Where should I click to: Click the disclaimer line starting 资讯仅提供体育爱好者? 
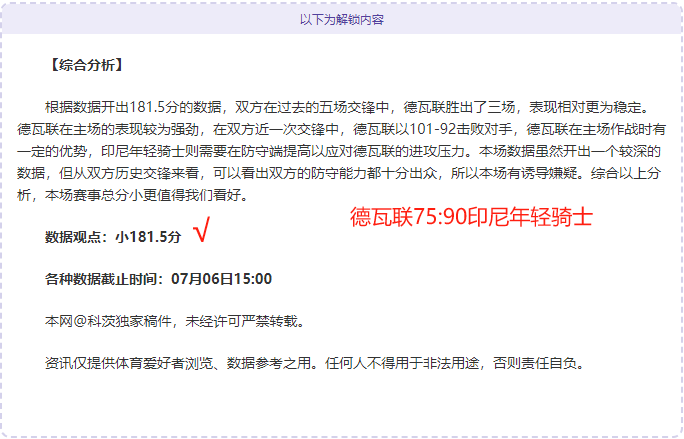pyautogui.click(x=315, y=363)
